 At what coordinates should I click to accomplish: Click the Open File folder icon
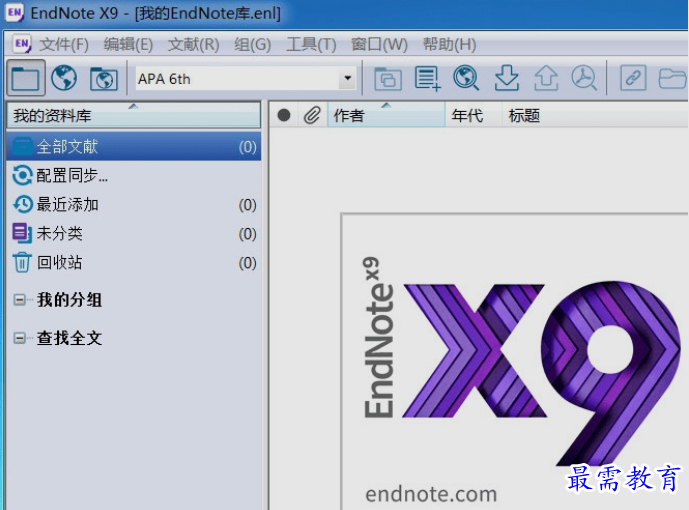tap(672, 79)
